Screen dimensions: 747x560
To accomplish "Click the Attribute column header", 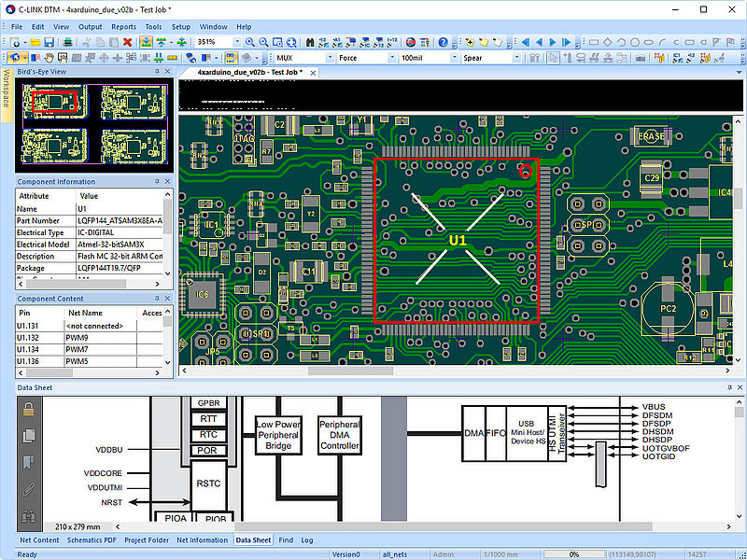I will click(x=46, y=196).
